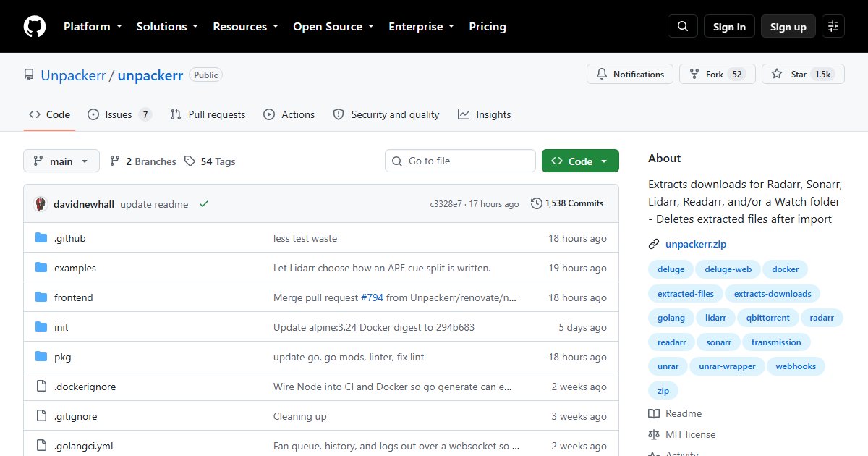This screenshot has height=456, width=868.
Task: Select the golang topic tag
Action: click(x=671, y=318)
